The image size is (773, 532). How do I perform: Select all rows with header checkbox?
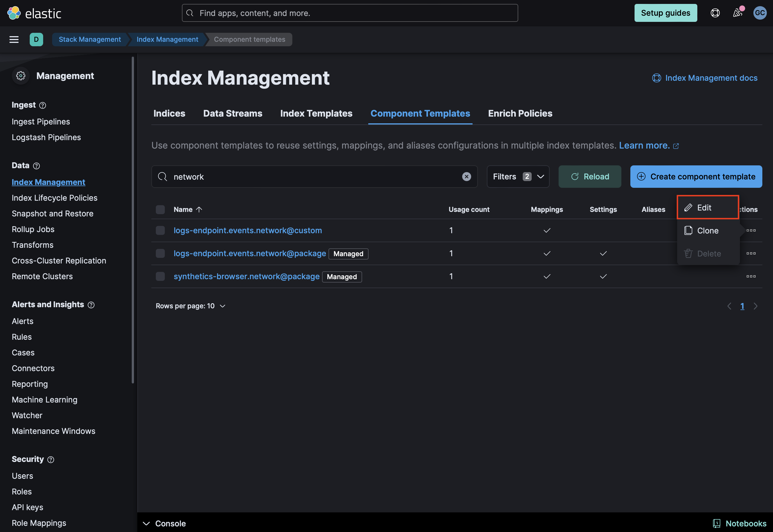point(160,209)
